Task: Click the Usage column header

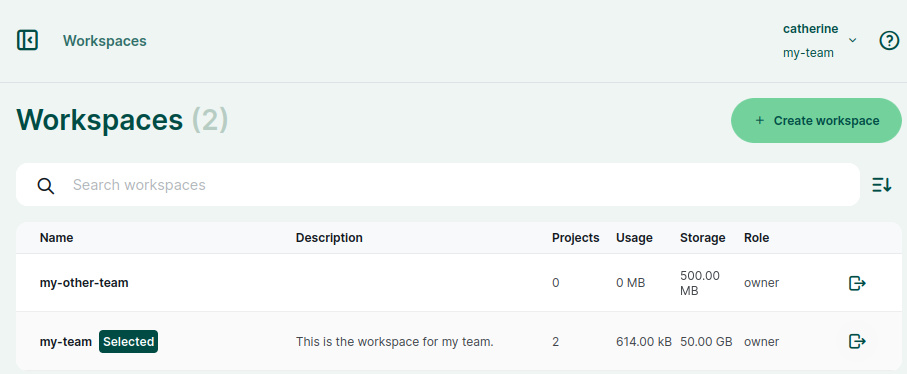Action: (x=634, y=238)
